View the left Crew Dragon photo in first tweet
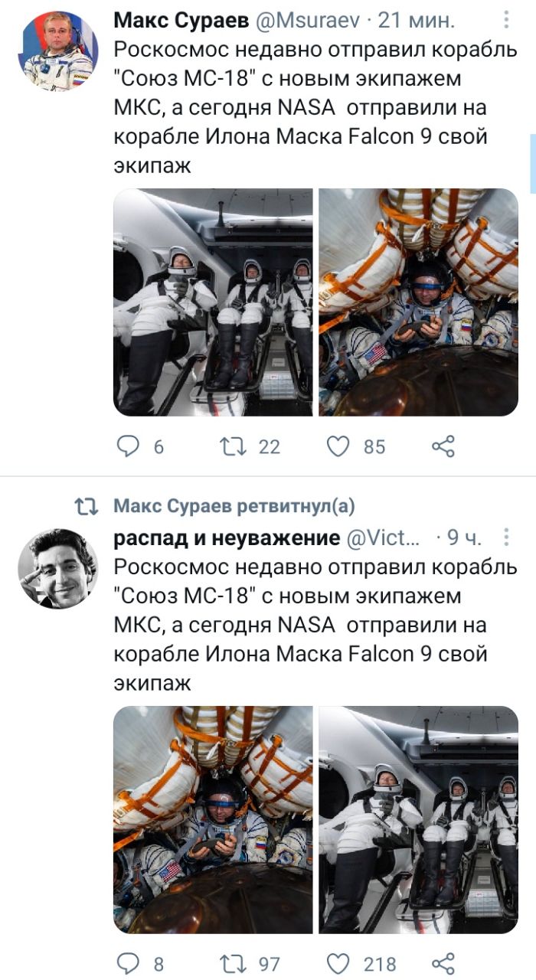 (x=213, y=302)
